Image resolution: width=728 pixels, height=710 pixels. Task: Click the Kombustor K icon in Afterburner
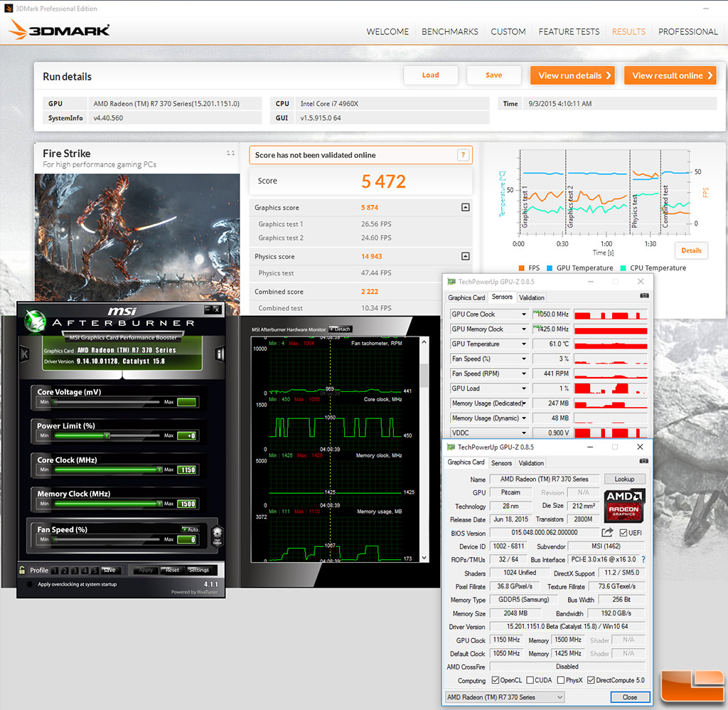tap(25, 354)
